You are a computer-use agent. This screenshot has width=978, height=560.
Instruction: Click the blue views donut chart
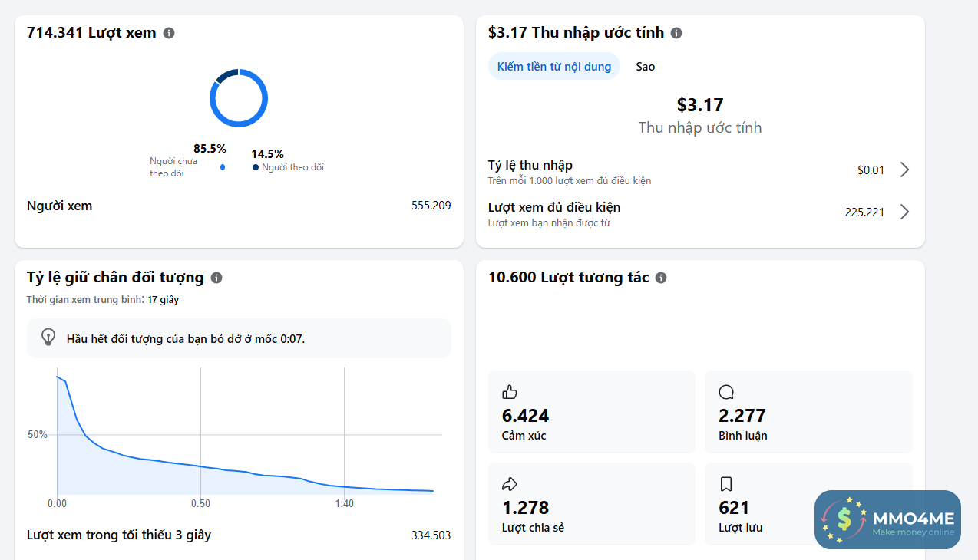pyautogui.click(x=239, y=98)
